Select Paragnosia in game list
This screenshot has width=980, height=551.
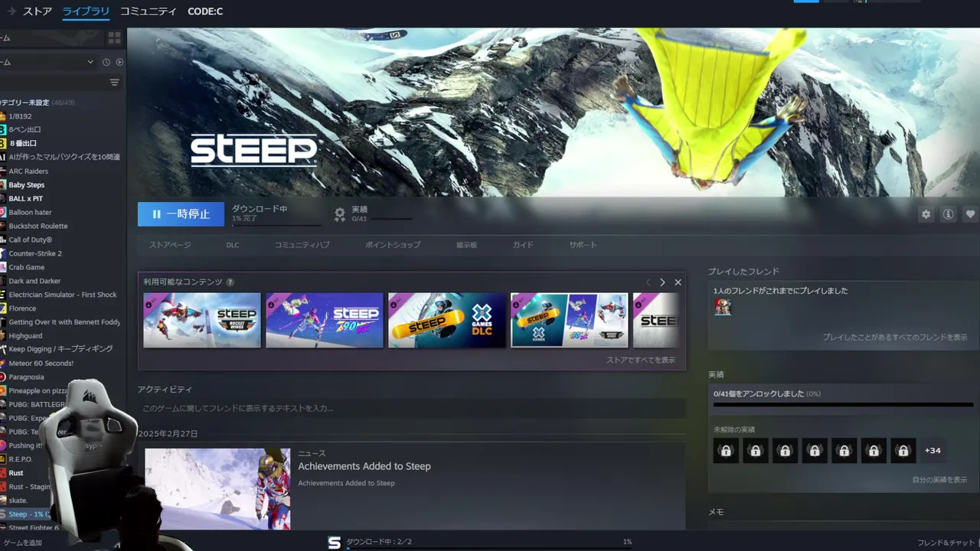point(26,377)
